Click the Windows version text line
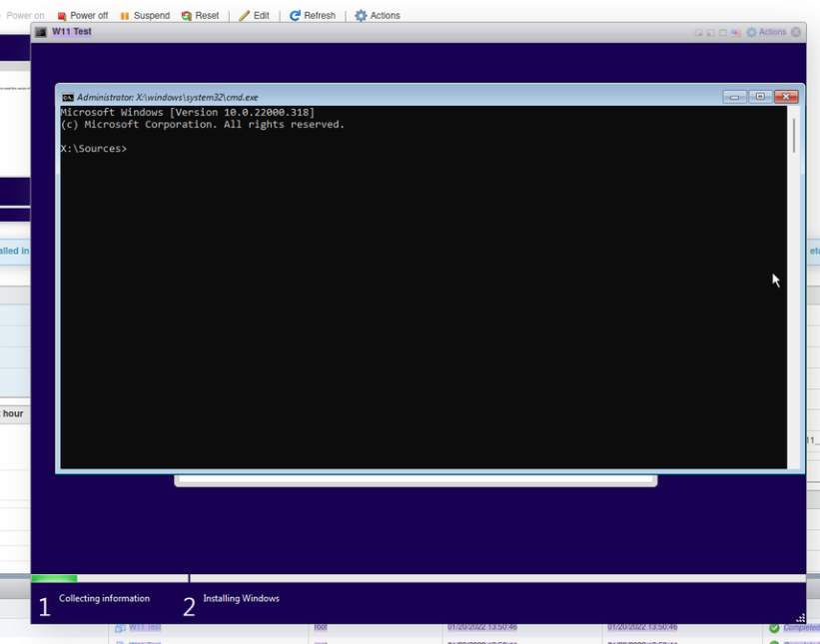Screen dimensions: 820x644 [187, 113]
